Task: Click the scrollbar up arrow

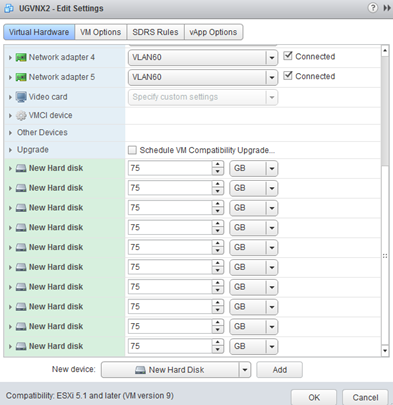Action: click(385, 51)
